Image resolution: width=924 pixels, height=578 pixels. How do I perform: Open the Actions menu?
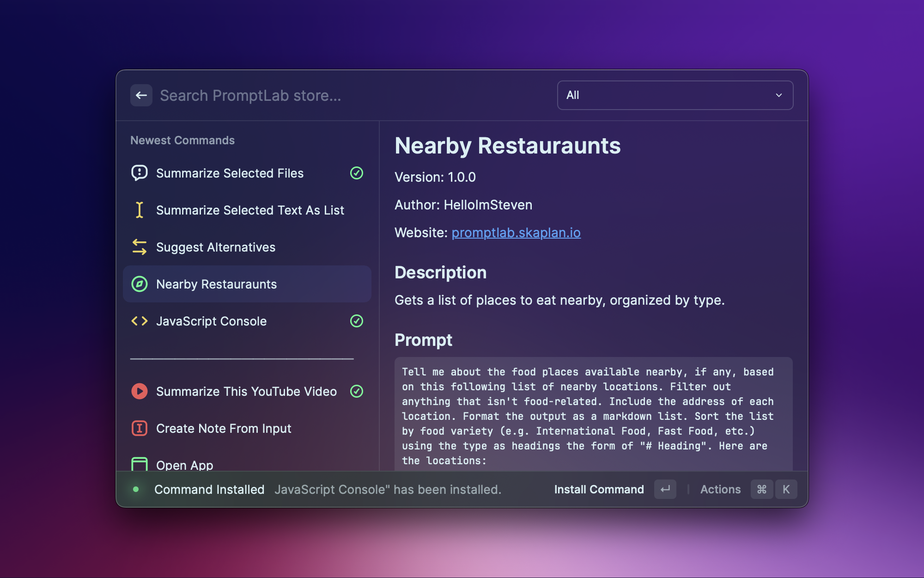(x=720, y=489)
